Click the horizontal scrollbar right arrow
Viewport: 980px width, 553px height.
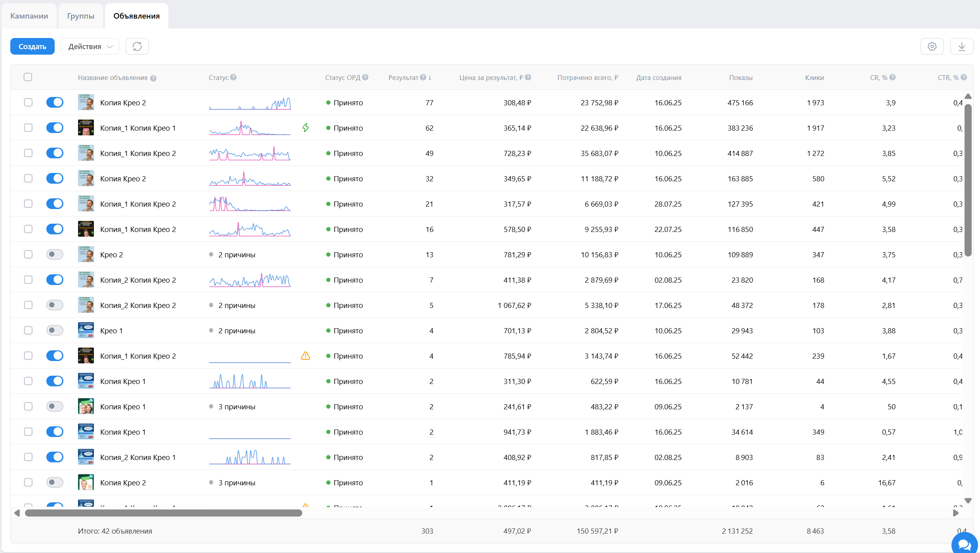[x=956, y=513]
